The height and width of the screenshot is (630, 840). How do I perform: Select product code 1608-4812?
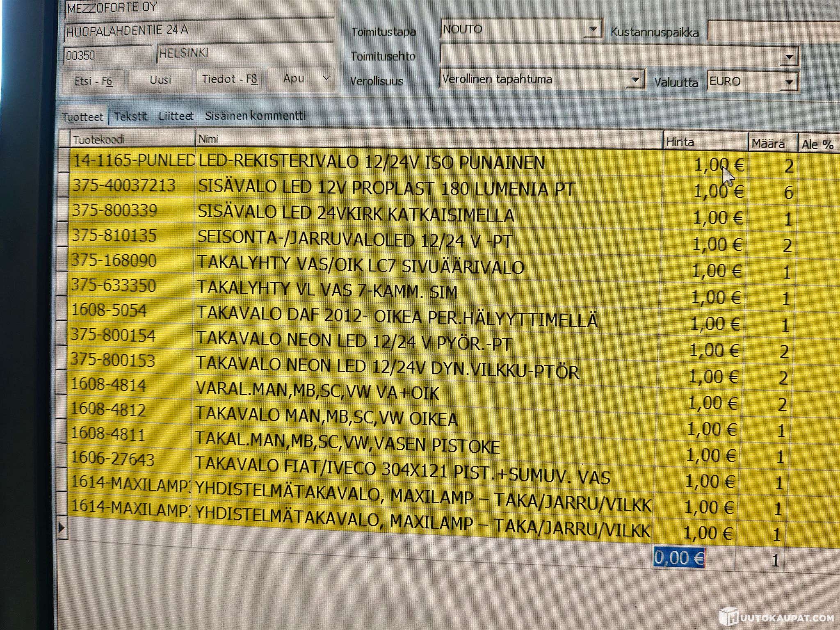(108, 409)
